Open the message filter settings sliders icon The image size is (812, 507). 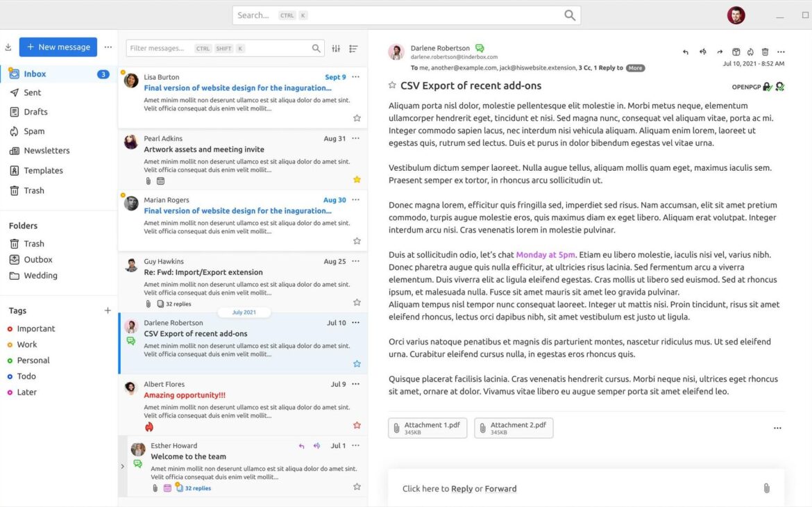337,49
